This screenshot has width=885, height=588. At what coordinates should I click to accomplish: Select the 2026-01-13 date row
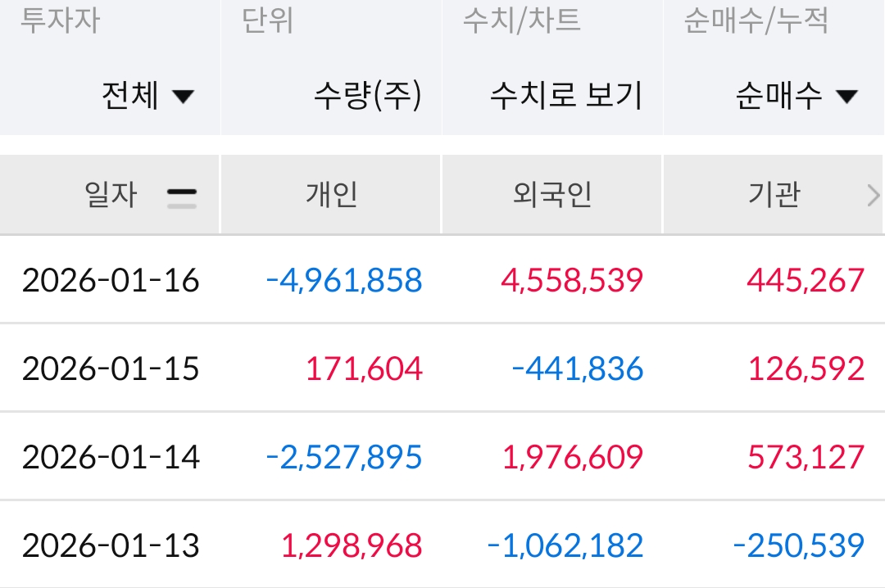[111, 545]
